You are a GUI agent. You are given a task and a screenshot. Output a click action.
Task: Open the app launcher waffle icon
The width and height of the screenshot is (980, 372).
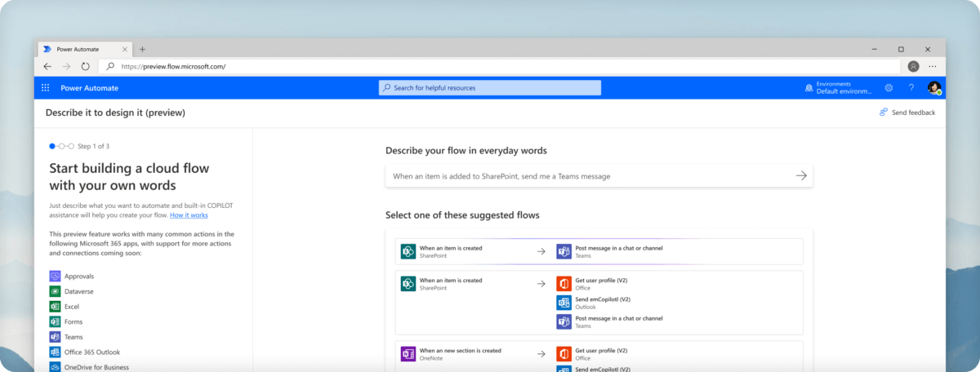45,88
